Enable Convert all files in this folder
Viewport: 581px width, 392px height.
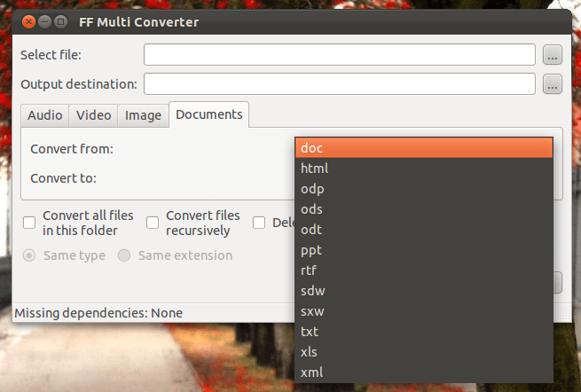(29, 223)
